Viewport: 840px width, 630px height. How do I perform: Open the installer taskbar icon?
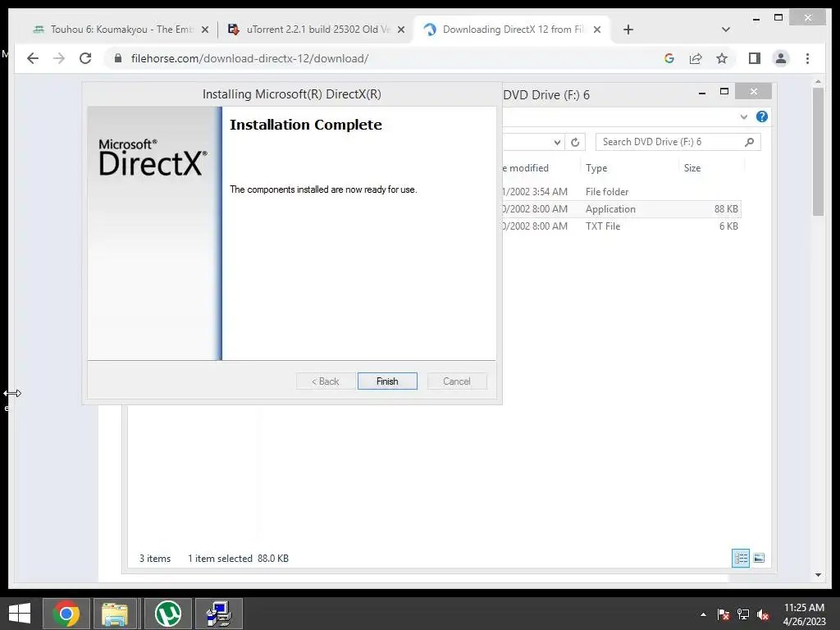(x=218, y=614)
